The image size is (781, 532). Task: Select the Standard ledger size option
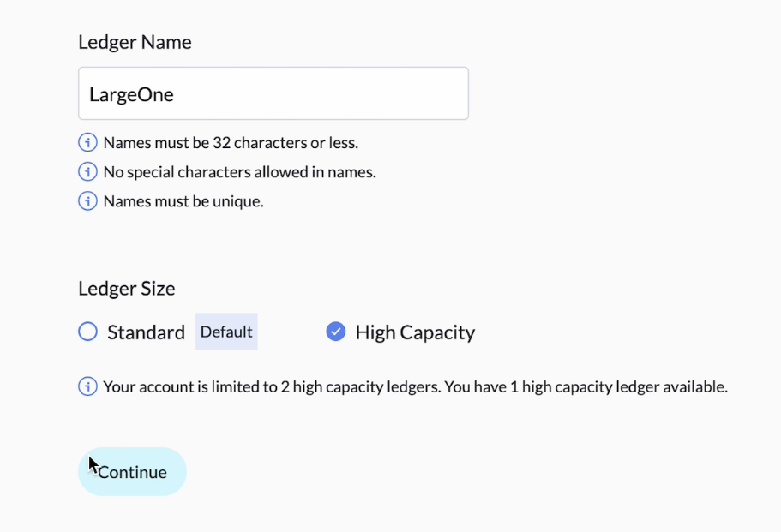coord(87,332)
